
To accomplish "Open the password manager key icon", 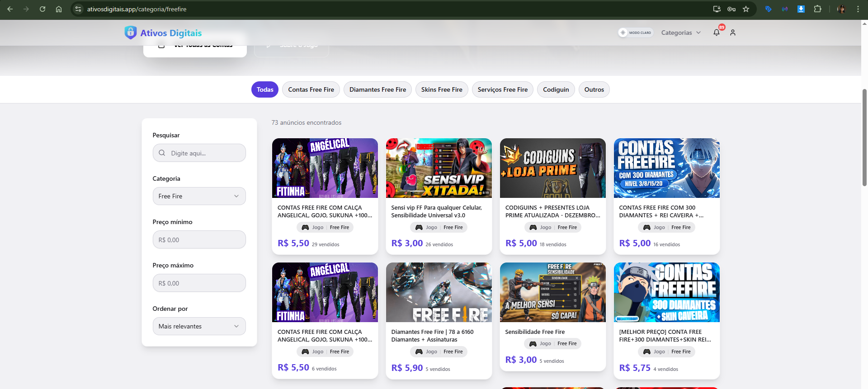I will click(731, 9).
